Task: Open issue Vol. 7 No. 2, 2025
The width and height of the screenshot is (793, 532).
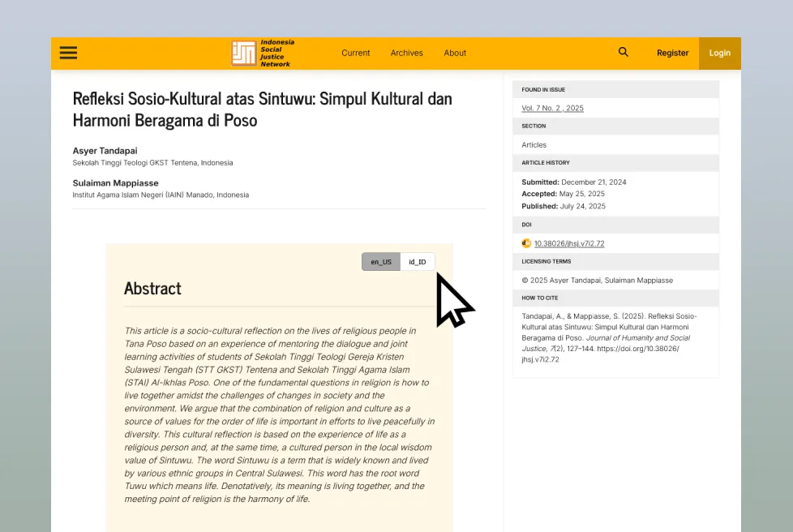Action: point(552,108)
